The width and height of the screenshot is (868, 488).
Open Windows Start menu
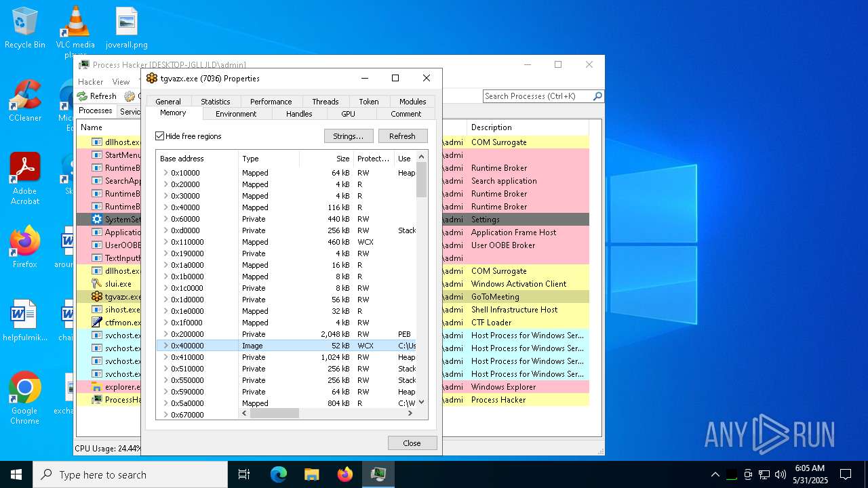tap(16, 474)
